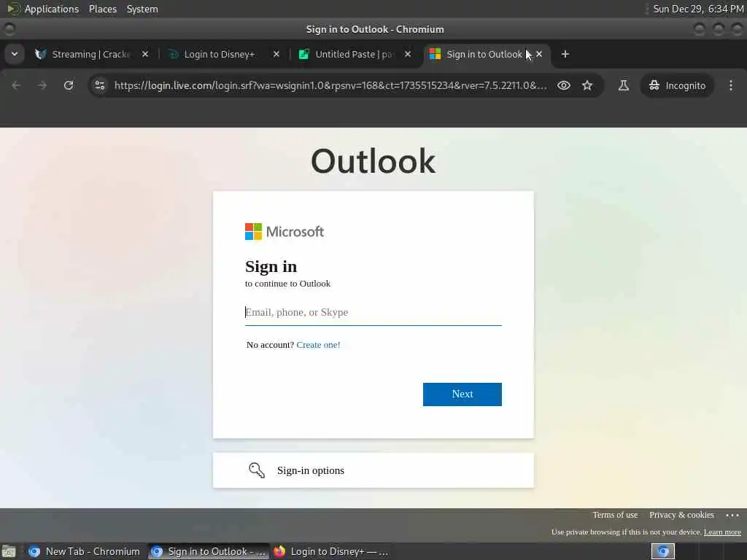The image size is (747, 560).
Task: Open the Chromium three-dot menu
Action: (x=731, y=85)
